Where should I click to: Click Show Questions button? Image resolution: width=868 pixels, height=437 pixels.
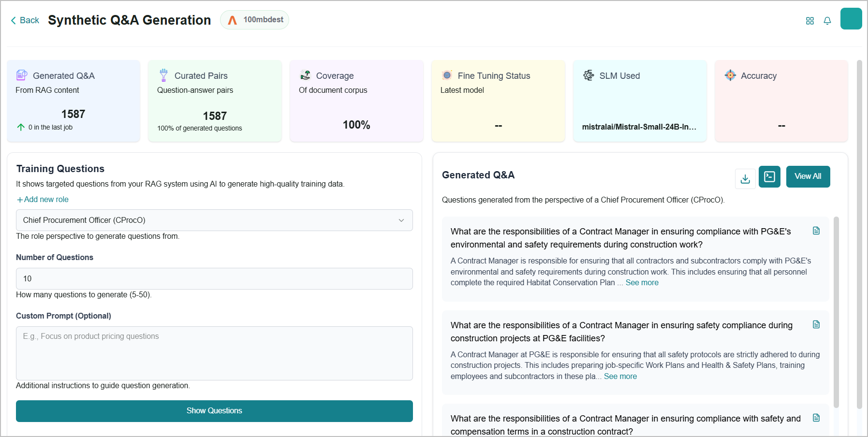pyautogui.click(x=214, y=411)
